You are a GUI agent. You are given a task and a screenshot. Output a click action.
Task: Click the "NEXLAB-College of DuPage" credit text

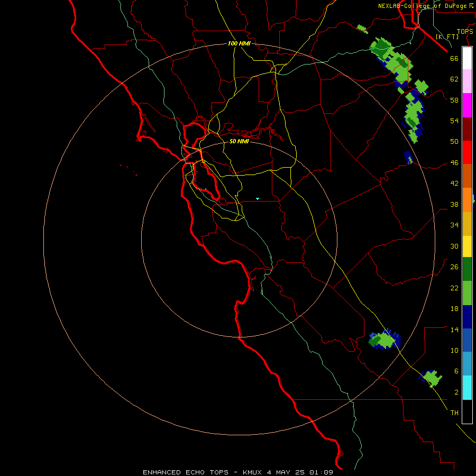423,6
